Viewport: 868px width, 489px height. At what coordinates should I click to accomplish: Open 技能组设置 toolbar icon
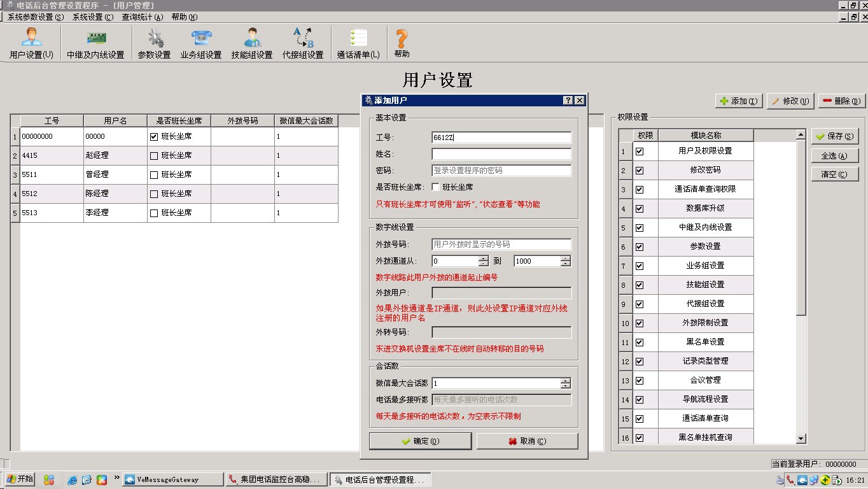coord(252,43)
